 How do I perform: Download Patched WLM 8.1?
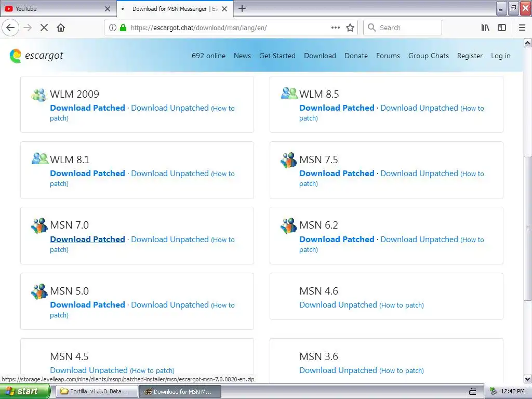pos(87,174)
